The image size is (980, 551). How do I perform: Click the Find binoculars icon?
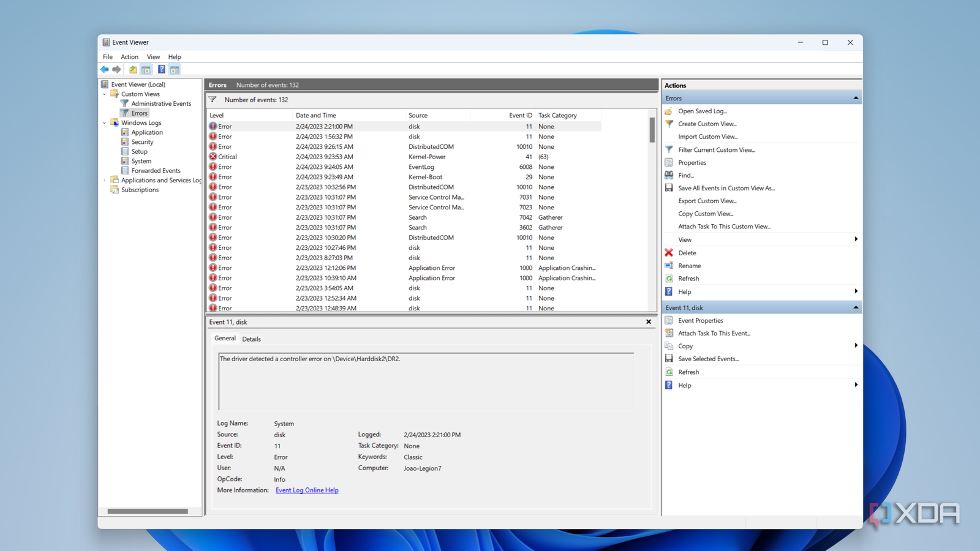tap(669, 175)
